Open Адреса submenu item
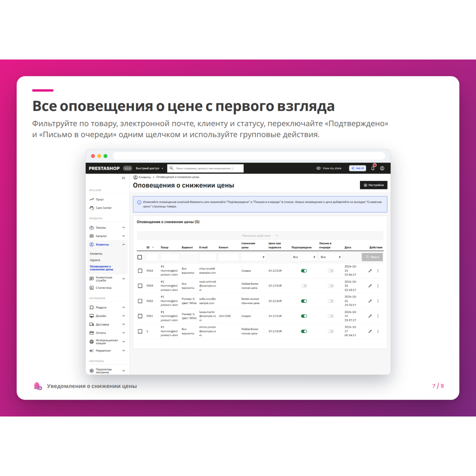The height and width of the screenshot is (476, 476). (95, 260)
